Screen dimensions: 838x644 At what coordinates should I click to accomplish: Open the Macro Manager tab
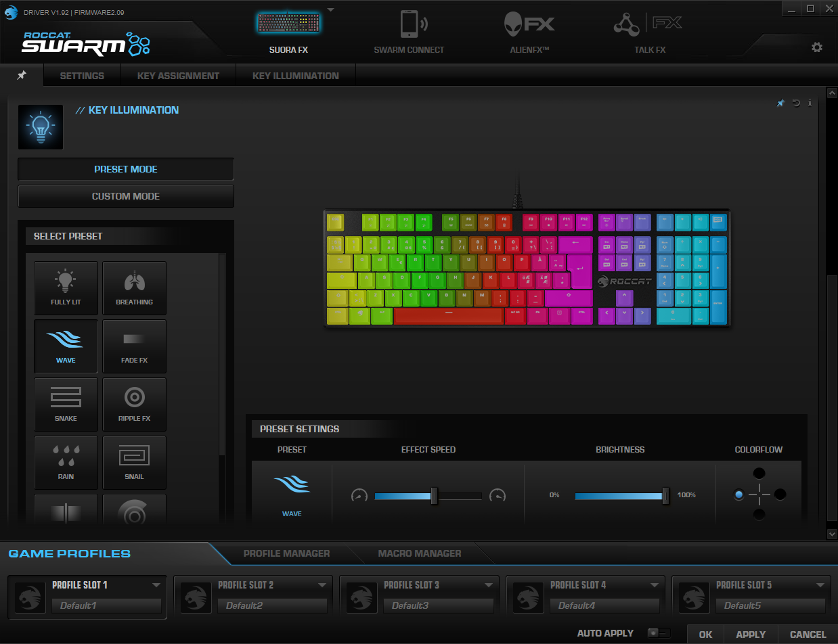[420, 553]
